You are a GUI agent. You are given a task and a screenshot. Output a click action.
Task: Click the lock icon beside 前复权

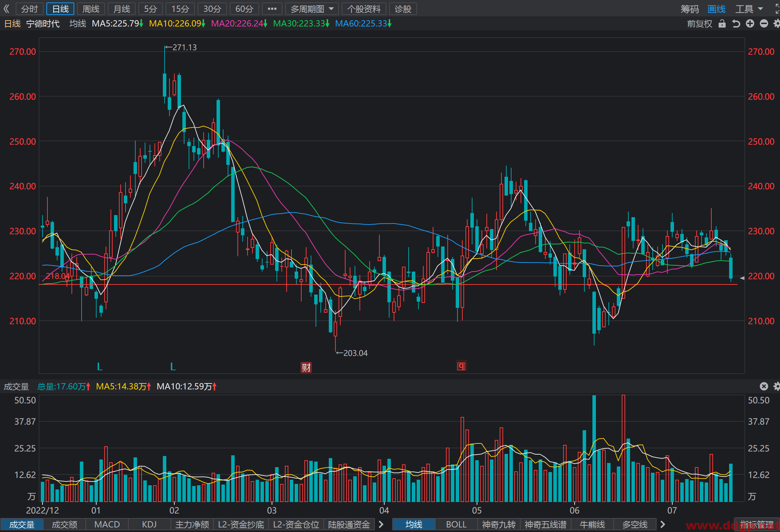click(722, 24)
